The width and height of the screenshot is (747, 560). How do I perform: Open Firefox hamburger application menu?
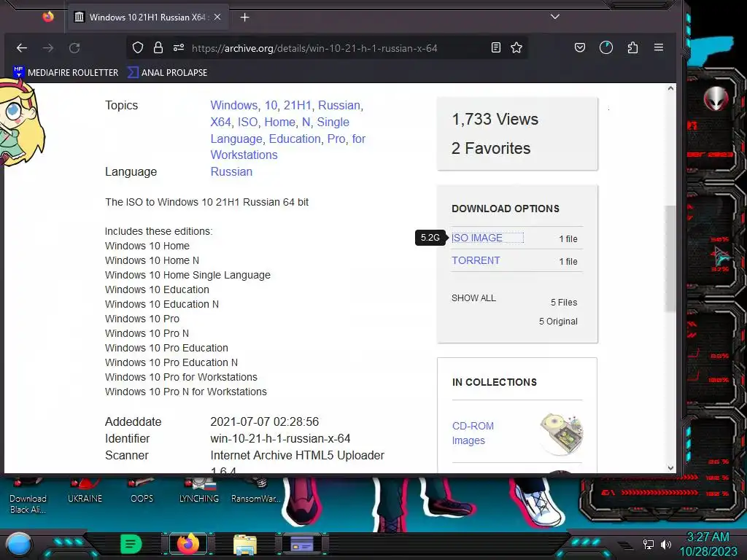(659, 47)
